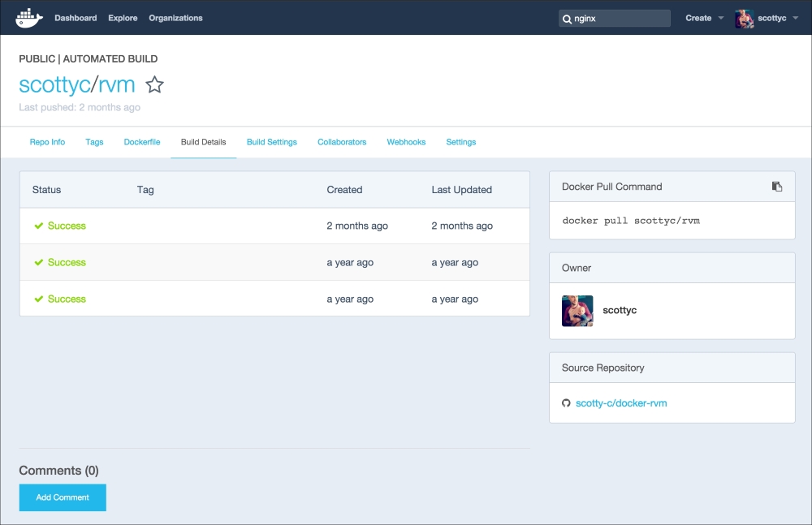Screen dimensions: 812x525
Task: Click the green checkmark on first build
Action: tap(38, 226)
